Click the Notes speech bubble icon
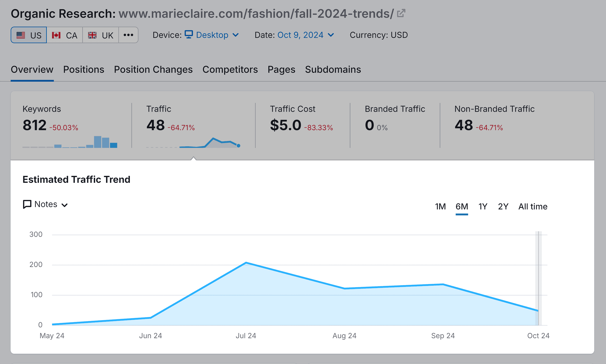The height and width of the screenshot is (364, 606). (x=27, y=204)
